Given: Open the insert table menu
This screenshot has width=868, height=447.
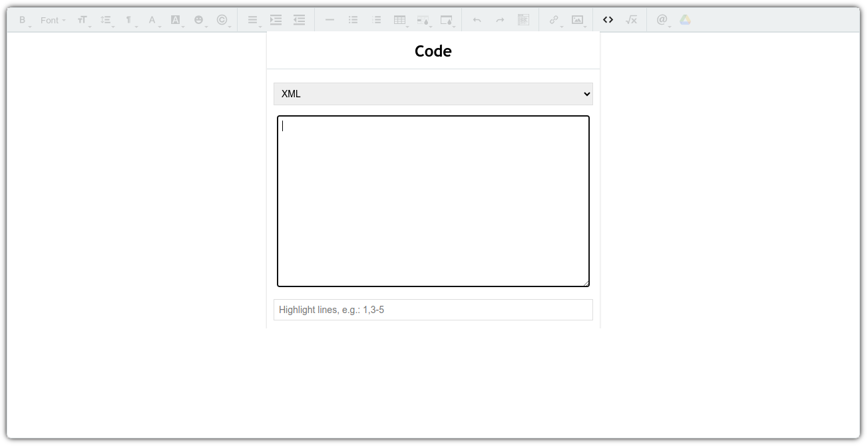Looking at the screenshot, I should tap(400, 20).
